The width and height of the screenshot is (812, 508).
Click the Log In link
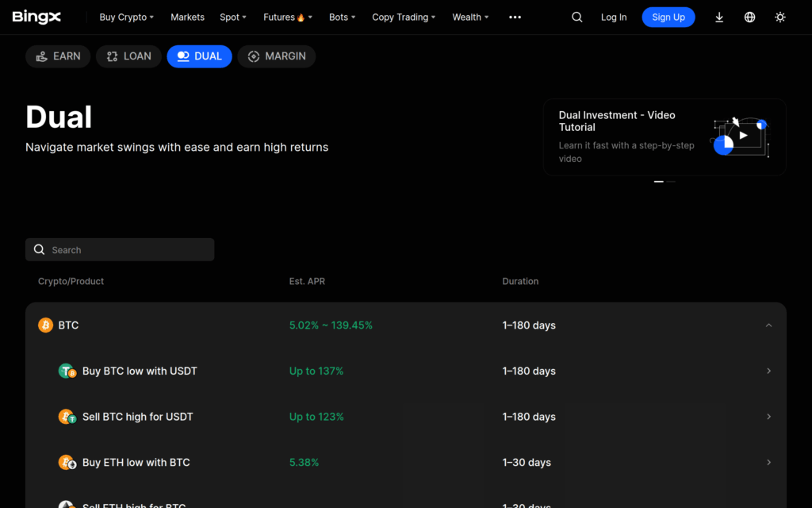point(614,17)
